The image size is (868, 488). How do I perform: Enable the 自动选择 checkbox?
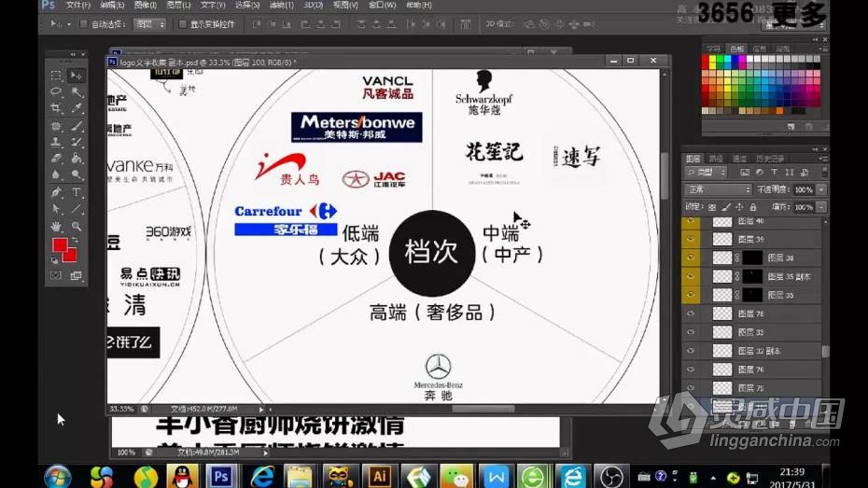pos(84,24)
